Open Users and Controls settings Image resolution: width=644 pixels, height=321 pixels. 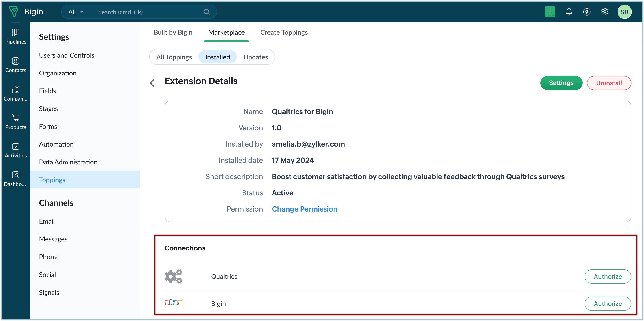(x=67, y=55)
